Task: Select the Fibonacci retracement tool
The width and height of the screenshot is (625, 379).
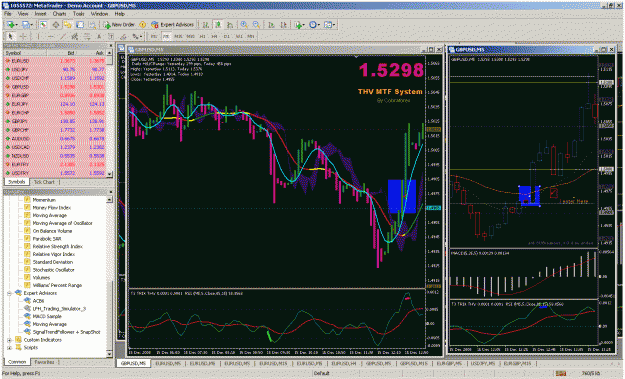Action: point(86,36)
